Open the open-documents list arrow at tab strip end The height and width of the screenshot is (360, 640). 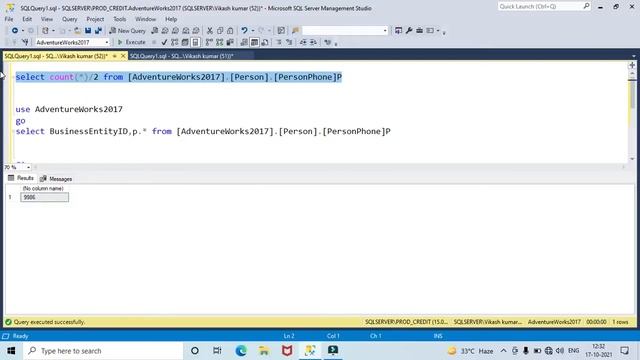[x=633, y=56]
